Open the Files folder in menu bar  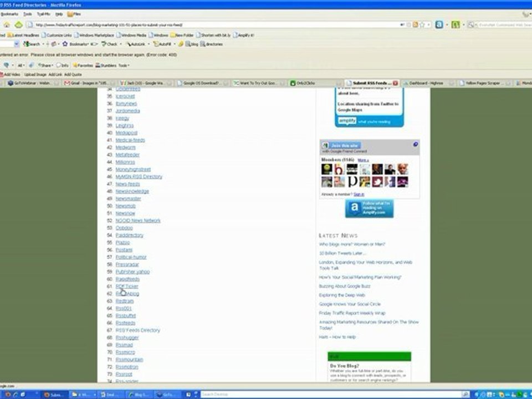(x=74, y=14)
